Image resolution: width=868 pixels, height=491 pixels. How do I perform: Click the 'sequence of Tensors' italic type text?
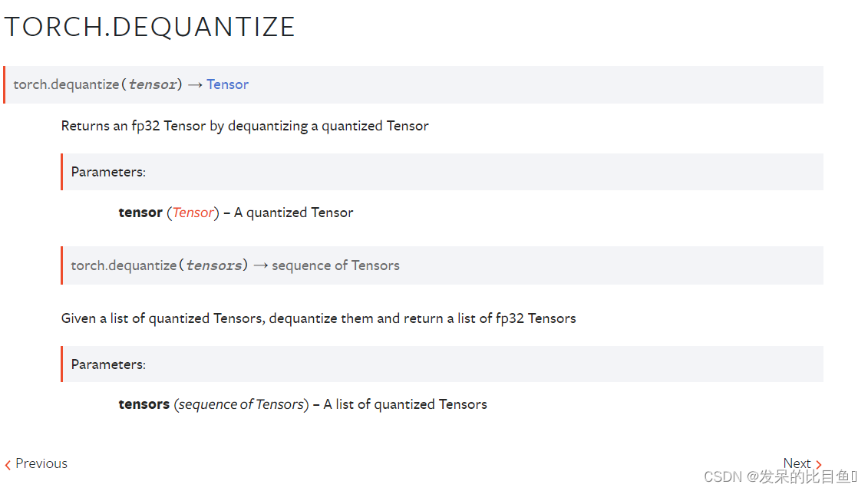[x=241, y=404]
